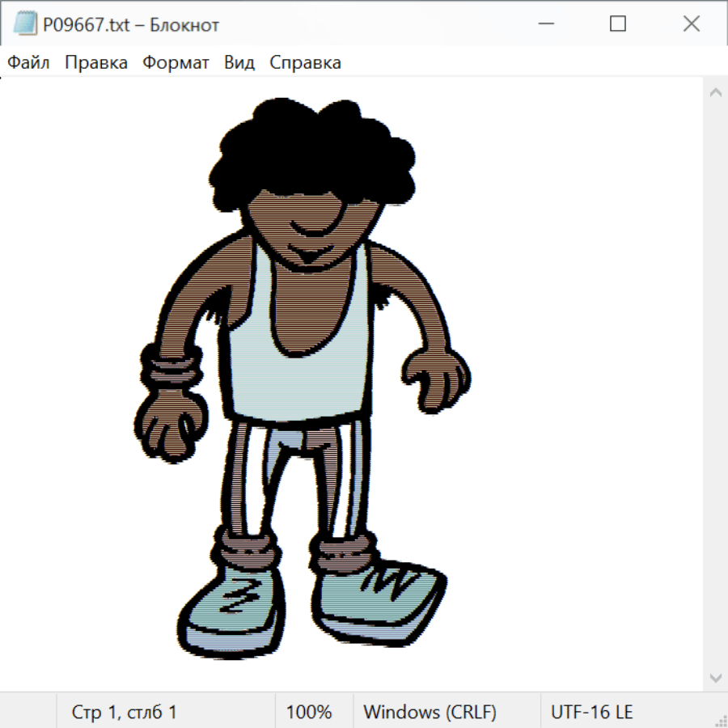Click the vertical scrollbar track
The image size is (728, 728).
point(715,384)
